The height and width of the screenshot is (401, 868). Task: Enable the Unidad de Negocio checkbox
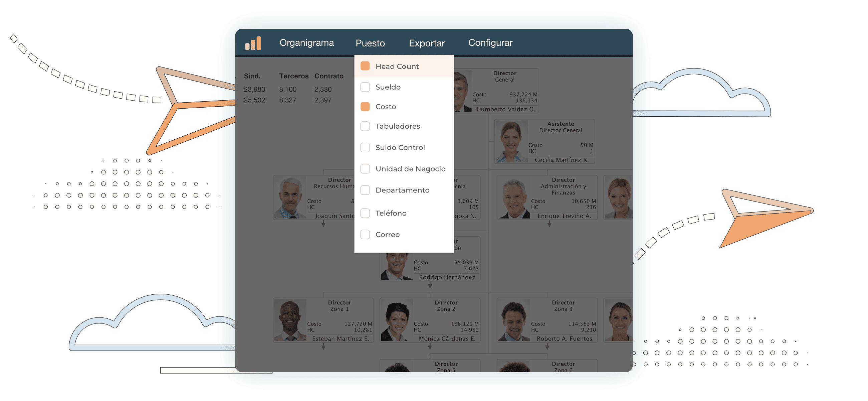pyautogui.click(x=365, y=169)
